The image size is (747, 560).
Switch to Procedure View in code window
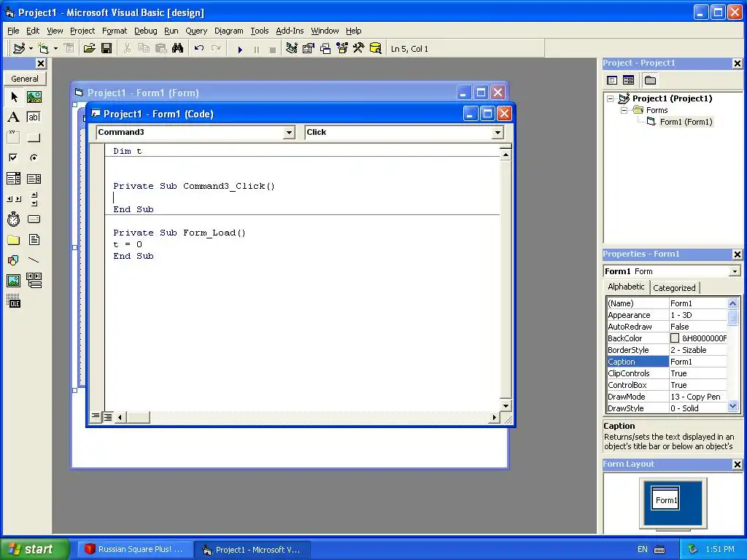pos(96,416)
